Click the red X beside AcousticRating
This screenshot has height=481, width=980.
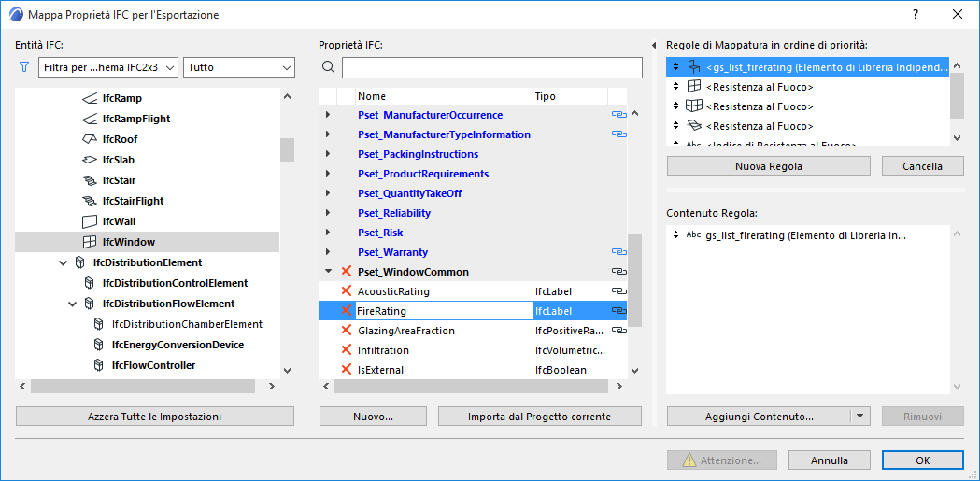[x=347, y=291]
